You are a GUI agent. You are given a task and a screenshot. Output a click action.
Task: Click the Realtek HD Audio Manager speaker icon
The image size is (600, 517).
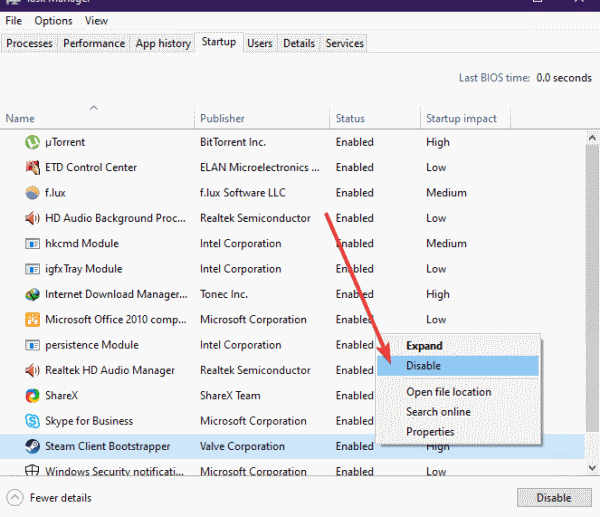click(33, 370)
